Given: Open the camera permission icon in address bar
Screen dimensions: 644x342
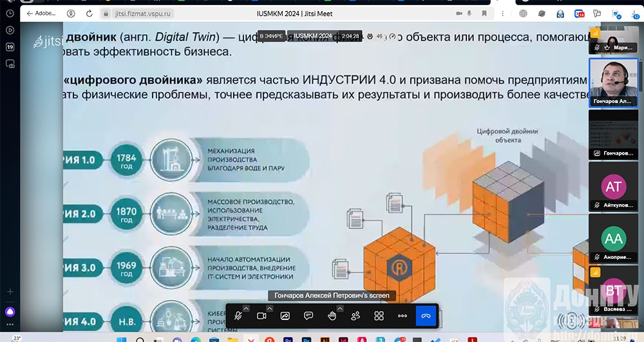Looking at the screenshot, I should point(459,14).
